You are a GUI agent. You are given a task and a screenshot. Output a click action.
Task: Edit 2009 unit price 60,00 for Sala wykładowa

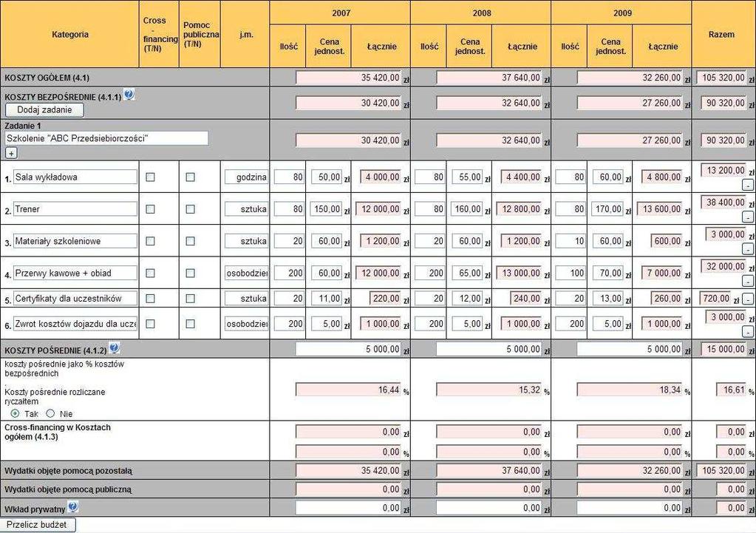click(607, 177)
